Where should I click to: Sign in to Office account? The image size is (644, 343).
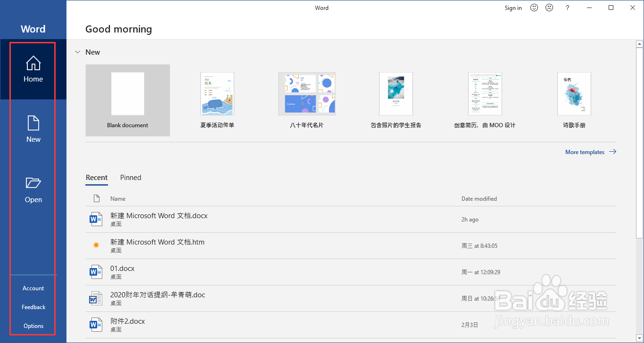pos(513,8)
